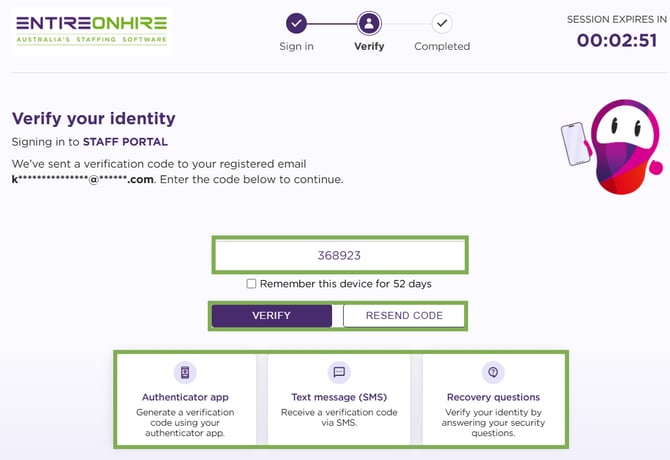Click the Completed step checkmark icon
The width and height of the screenshot is (670, 460).
coord(441,23)
